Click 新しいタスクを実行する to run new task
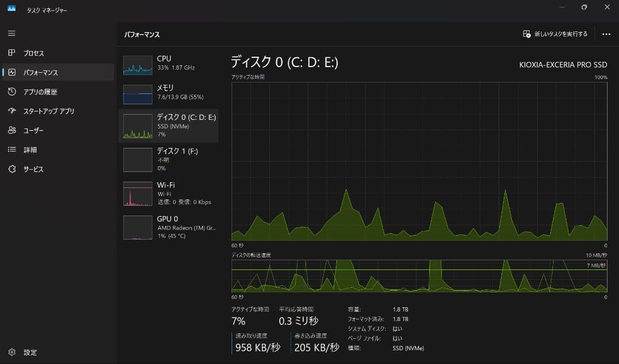 tap(556, 34)
